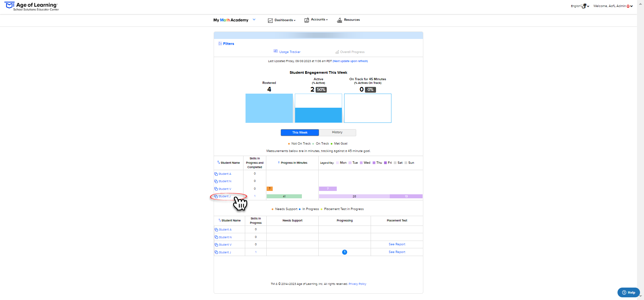
Task: Click the Resources stamp icon
Action: tap(339, 20)
